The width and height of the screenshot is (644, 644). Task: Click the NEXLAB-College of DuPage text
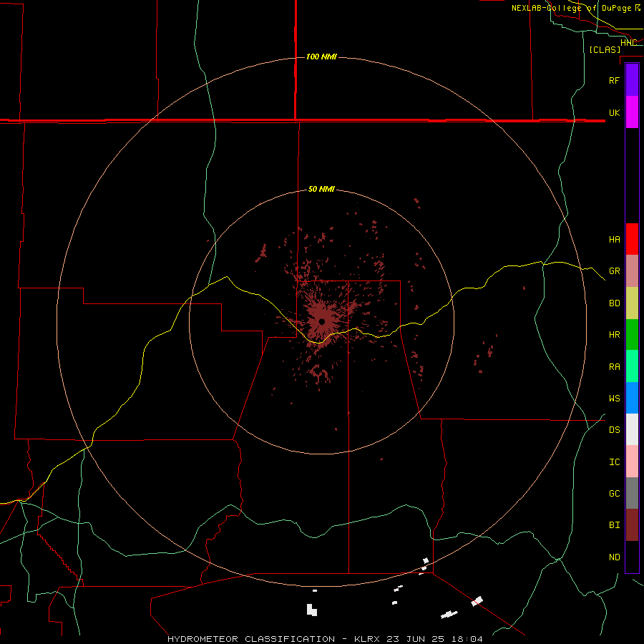[571, 8]
